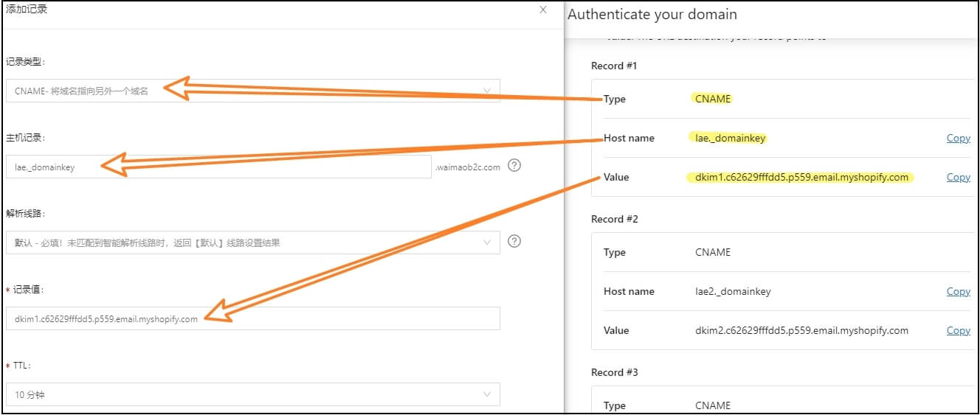Copy the Record #1 host name lae._domainkey
The height and width of the screenshot is (415, 980).
(x=958, y=138)
